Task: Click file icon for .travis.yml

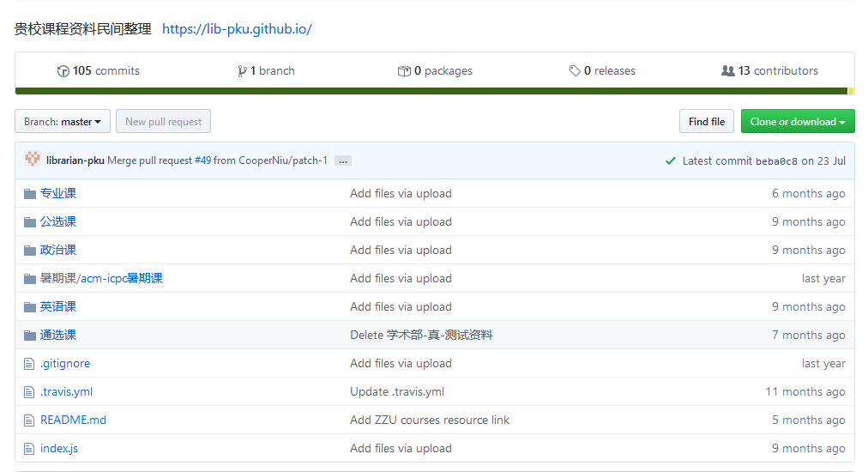Action: [29, 392]
